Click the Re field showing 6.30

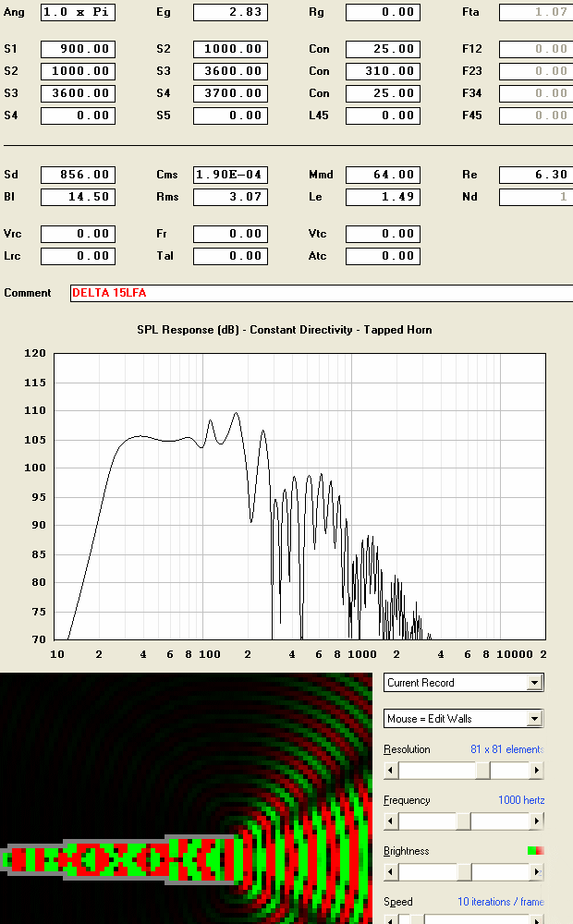click(x=536, y=175)
